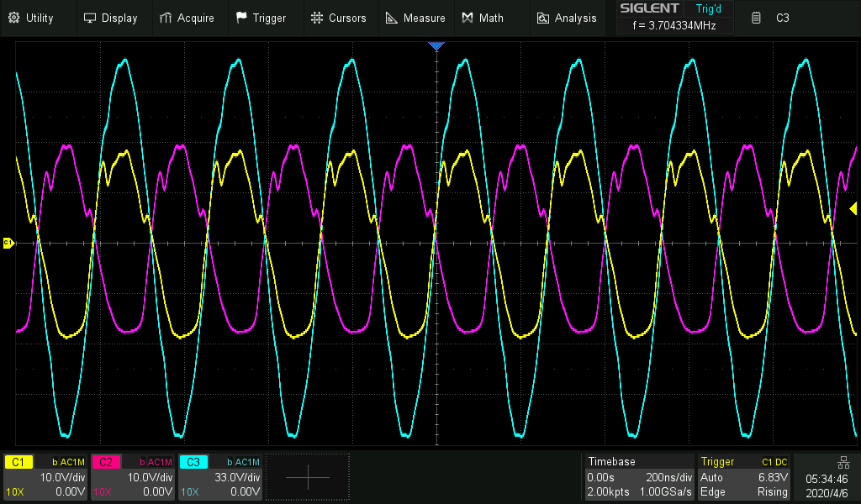861x504 pixels.
Task: Click the Cursors crosshair grid icon
Action: (317, 18)
